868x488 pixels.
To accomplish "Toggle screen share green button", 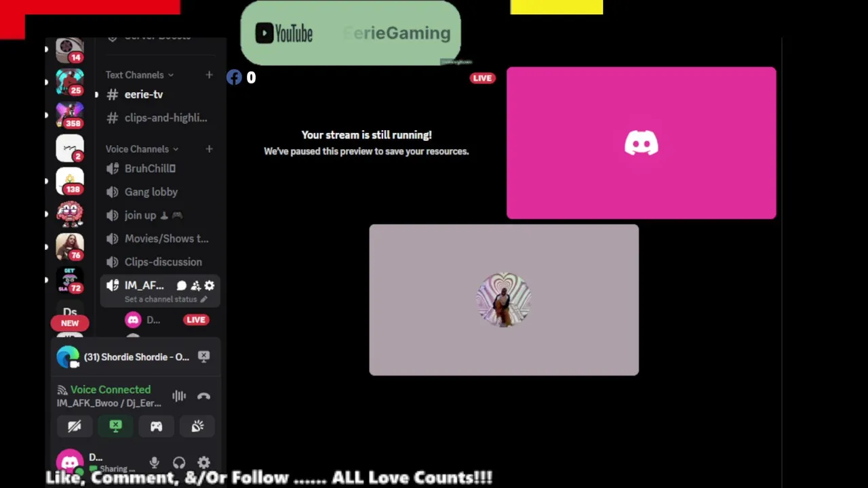I will [115, 426].
